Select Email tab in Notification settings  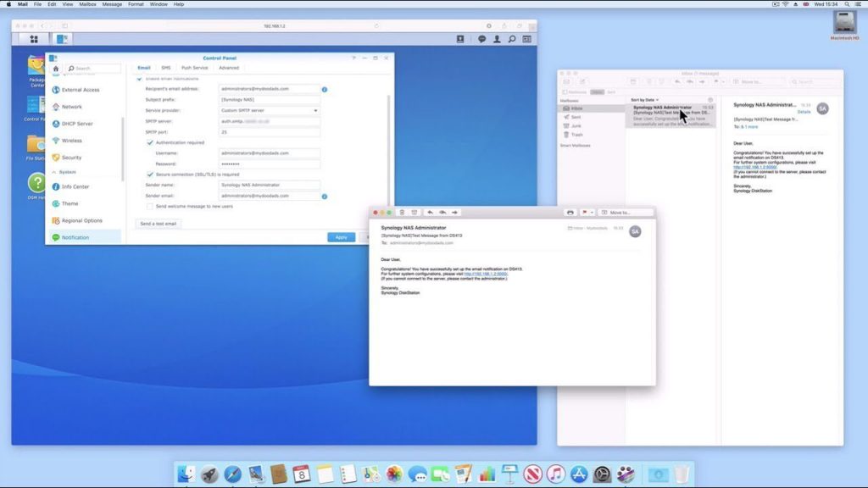click(x=144, y=68)
